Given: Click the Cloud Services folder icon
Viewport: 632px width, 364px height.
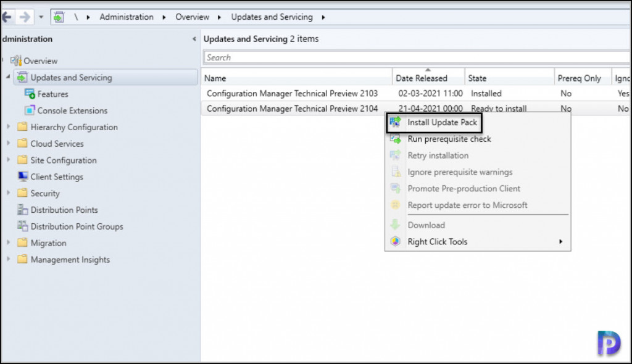Looking at the screenshot, I should coord(23,143).
